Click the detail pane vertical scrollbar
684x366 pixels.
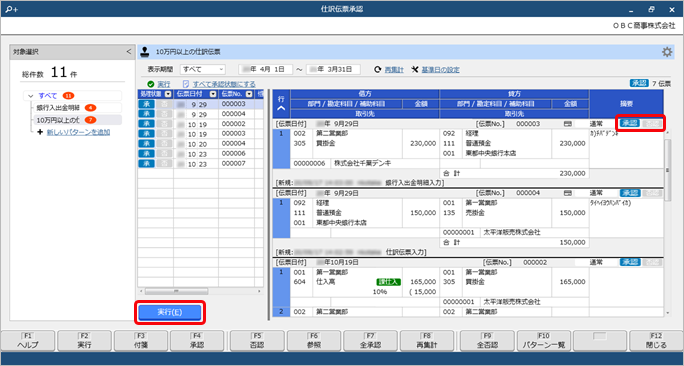point(667,170)
